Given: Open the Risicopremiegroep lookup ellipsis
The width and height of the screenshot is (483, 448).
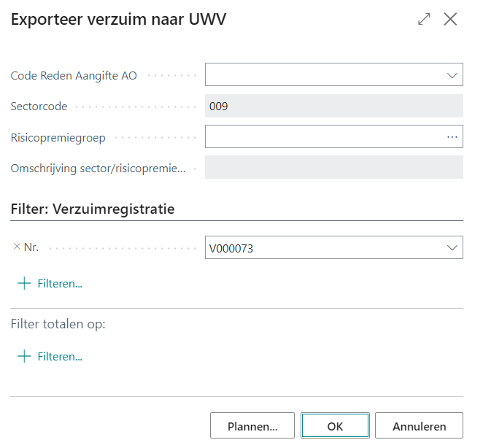Looking at the screenshot, I should [x=452, y=137].
